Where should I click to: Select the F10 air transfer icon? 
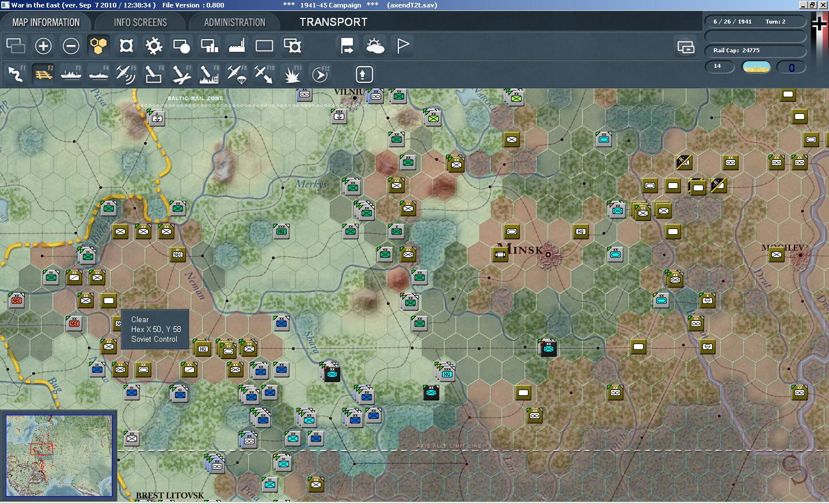click(x=264, y=74)
